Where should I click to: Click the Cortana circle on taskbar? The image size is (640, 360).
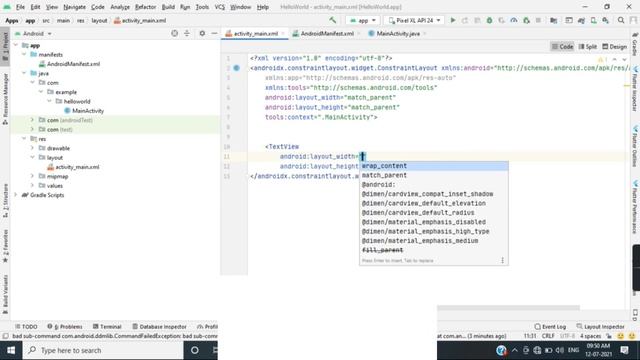[195, 350]
